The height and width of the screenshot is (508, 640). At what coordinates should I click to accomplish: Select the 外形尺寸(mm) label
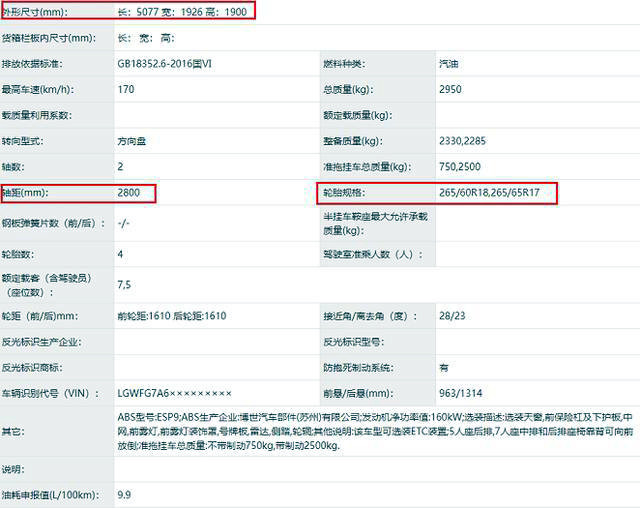coord(34,12)
